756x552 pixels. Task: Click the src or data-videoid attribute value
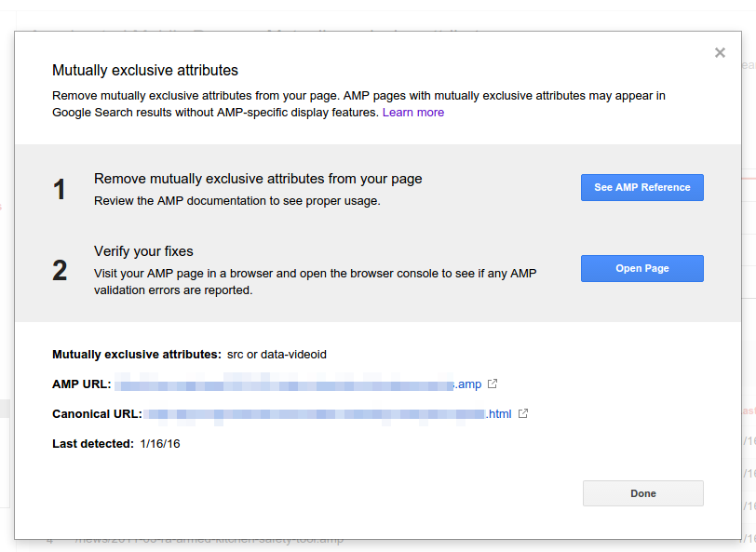pos(277,355)
